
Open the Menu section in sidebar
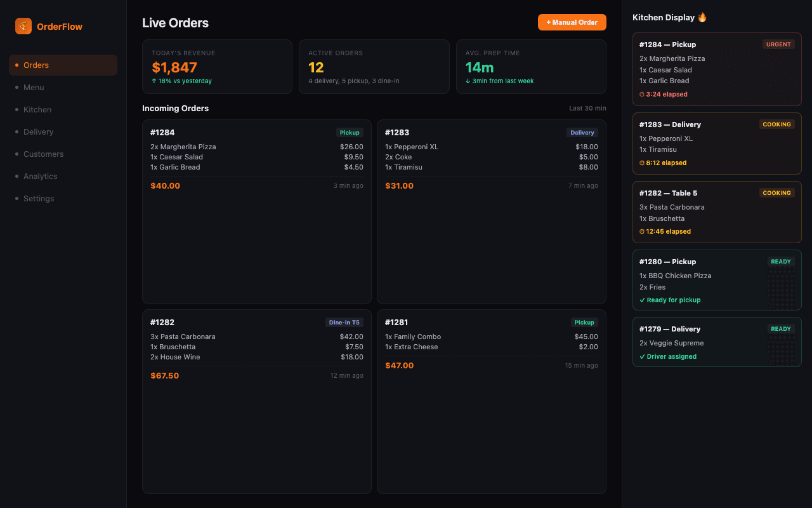34,88
